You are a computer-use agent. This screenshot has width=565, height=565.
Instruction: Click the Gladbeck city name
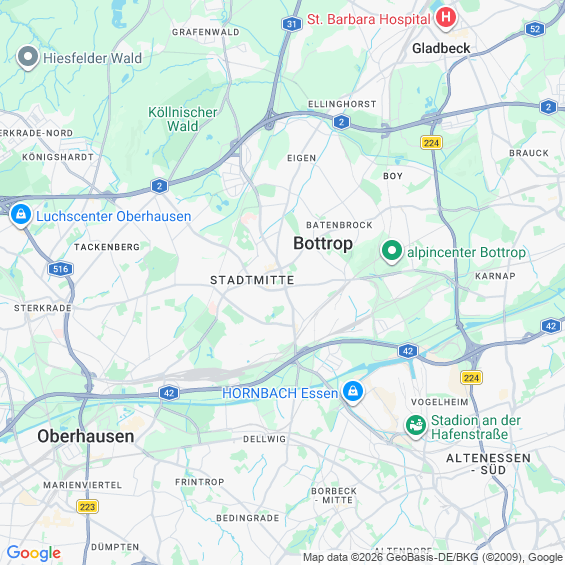pyautogui.click(x=441, y=48)
